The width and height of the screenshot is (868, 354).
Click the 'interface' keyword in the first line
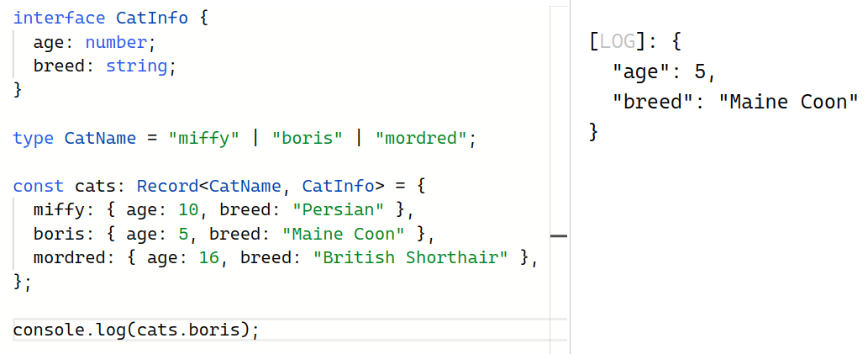point(59,18)
